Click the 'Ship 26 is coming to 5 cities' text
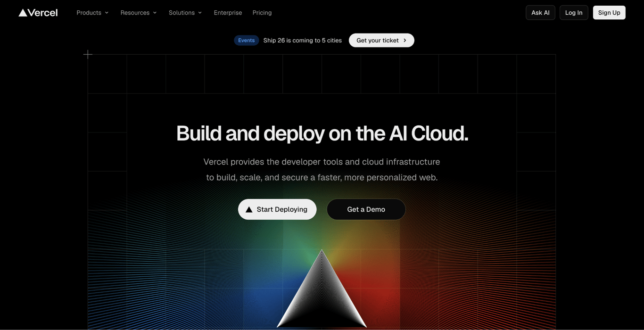This screenshot has width=644, height=330. (x=303, y=41)
